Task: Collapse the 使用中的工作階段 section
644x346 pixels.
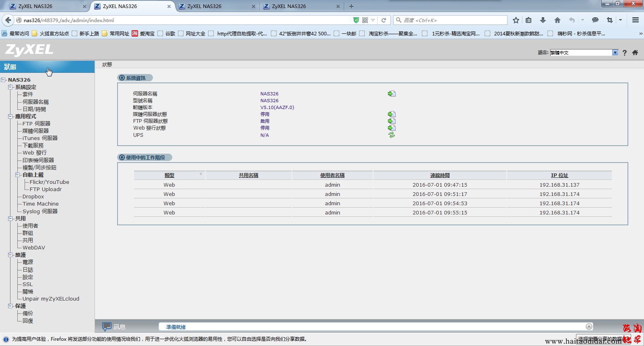Action: (122, 157)
